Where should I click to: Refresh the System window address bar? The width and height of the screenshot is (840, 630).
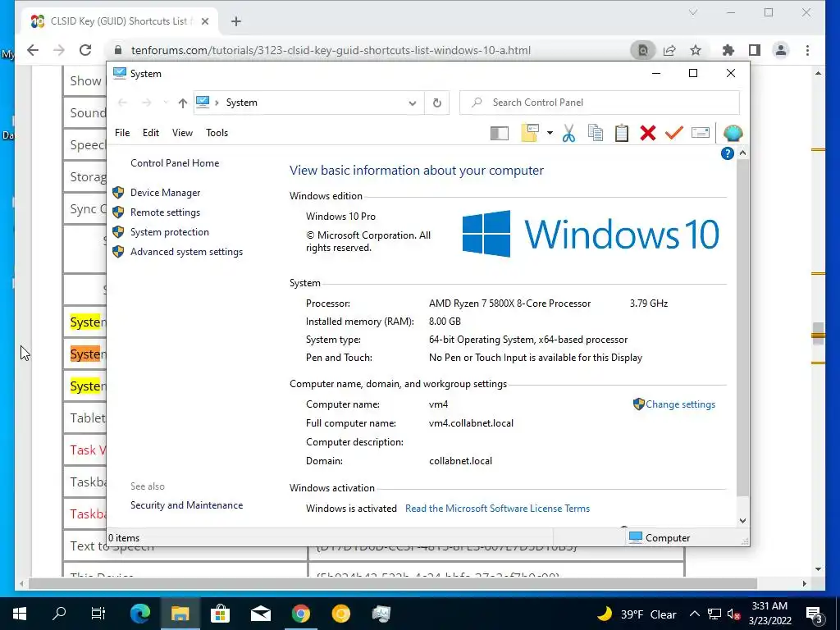(x=436, y=103)
